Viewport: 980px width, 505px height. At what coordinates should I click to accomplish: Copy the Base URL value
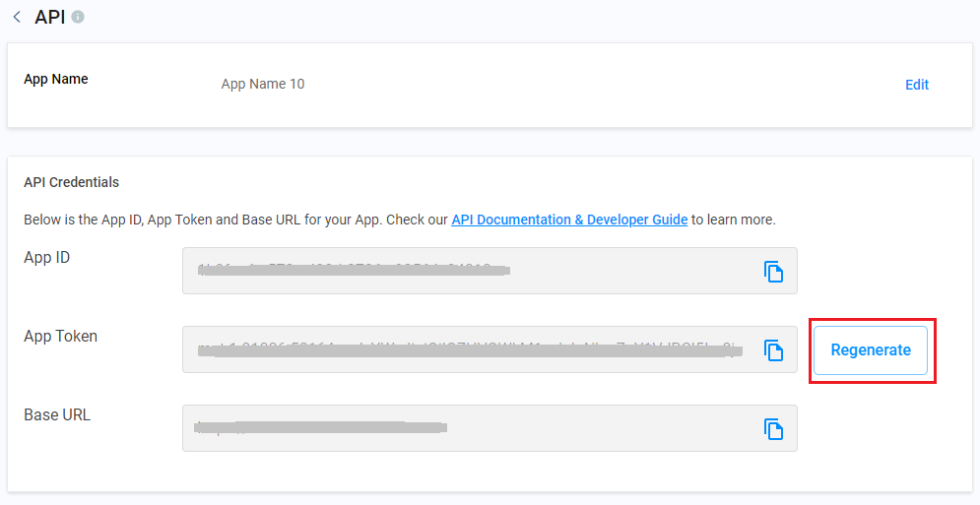point(774,428)
